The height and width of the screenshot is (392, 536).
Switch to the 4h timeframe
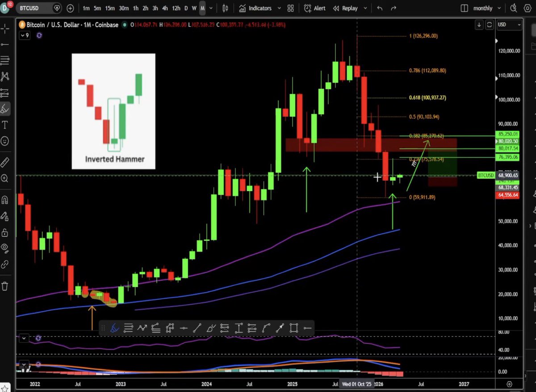point(165,8)
